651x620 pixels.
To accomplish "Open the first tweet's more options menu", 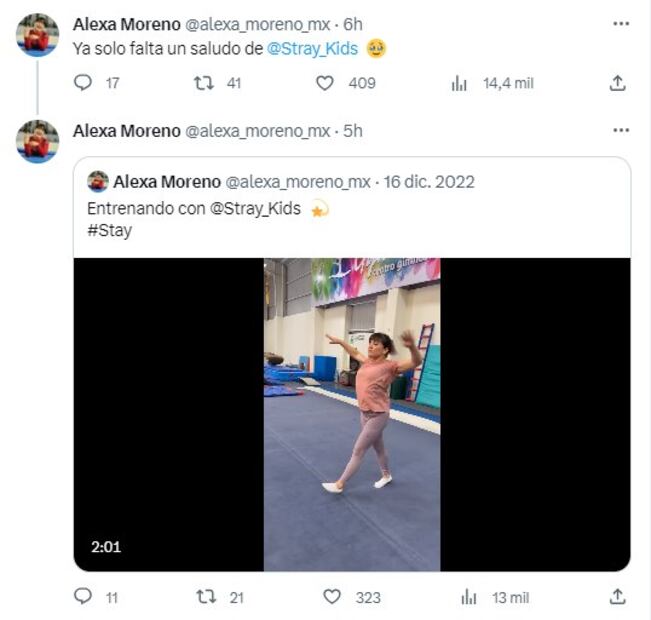I will click(x=621, y=23).
